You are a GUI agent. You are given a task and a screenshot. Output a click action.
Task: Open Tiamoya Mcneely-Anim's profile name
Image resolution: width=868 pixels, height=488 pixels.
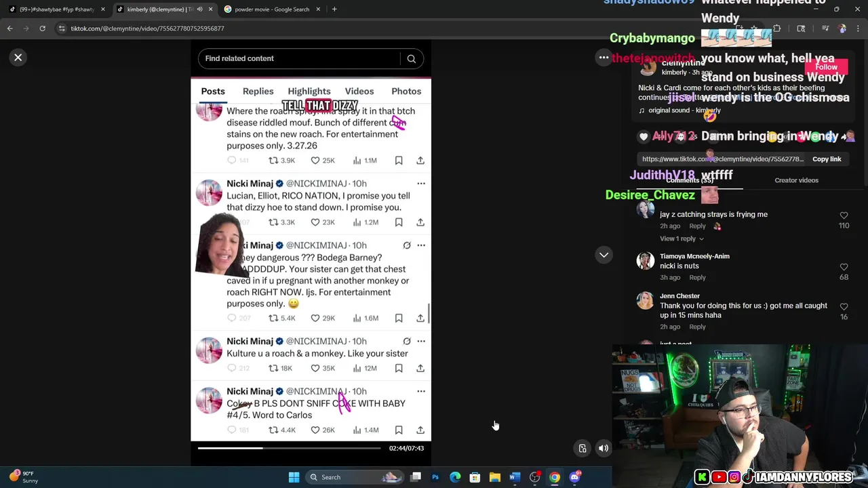click(694, 256)
